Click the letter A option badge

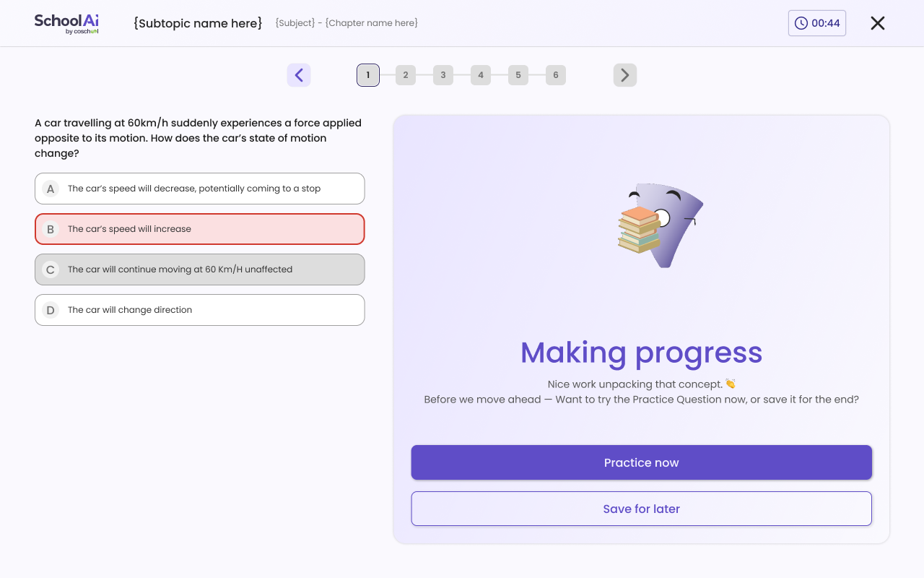[x=51, y=189]
